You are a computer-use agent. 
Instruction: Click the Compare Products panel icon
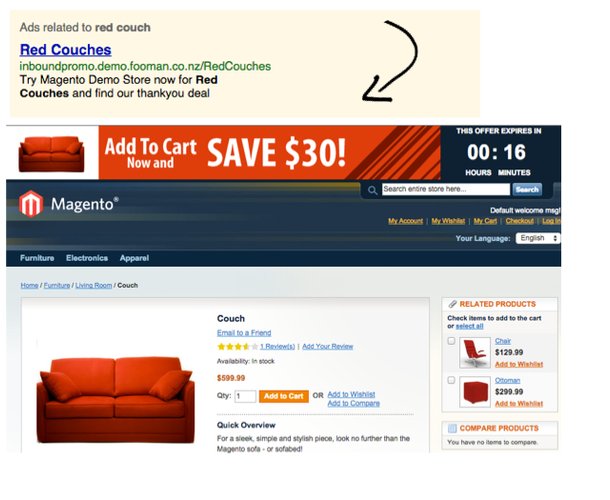[452, 428]
